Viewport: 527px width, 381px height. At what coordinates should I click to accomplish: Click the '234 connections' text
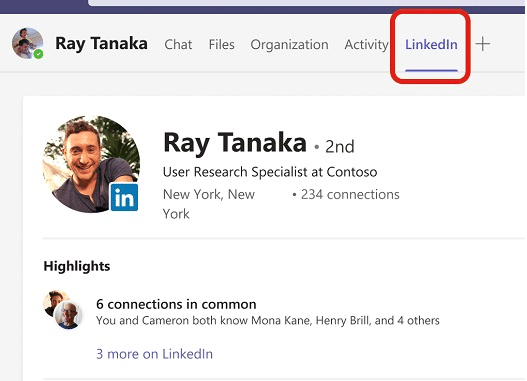click(x=350, y=194)
